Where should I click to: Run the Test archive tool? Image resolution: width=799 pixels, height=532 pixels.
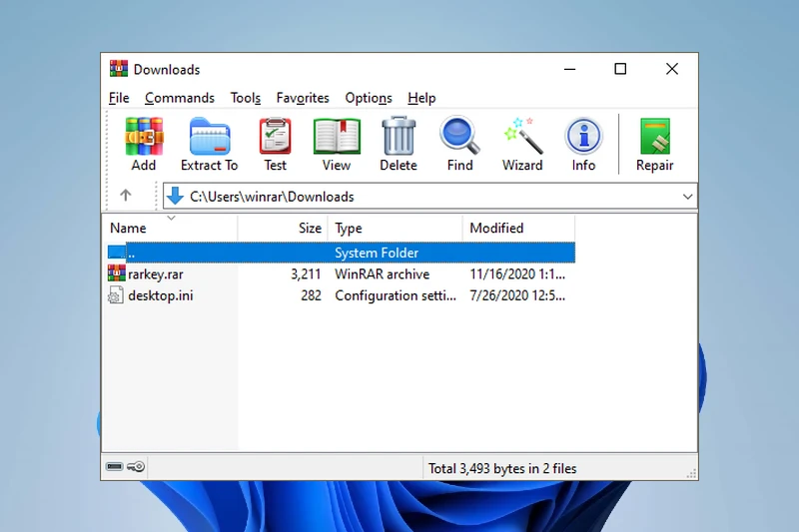(x=276, y=136)
